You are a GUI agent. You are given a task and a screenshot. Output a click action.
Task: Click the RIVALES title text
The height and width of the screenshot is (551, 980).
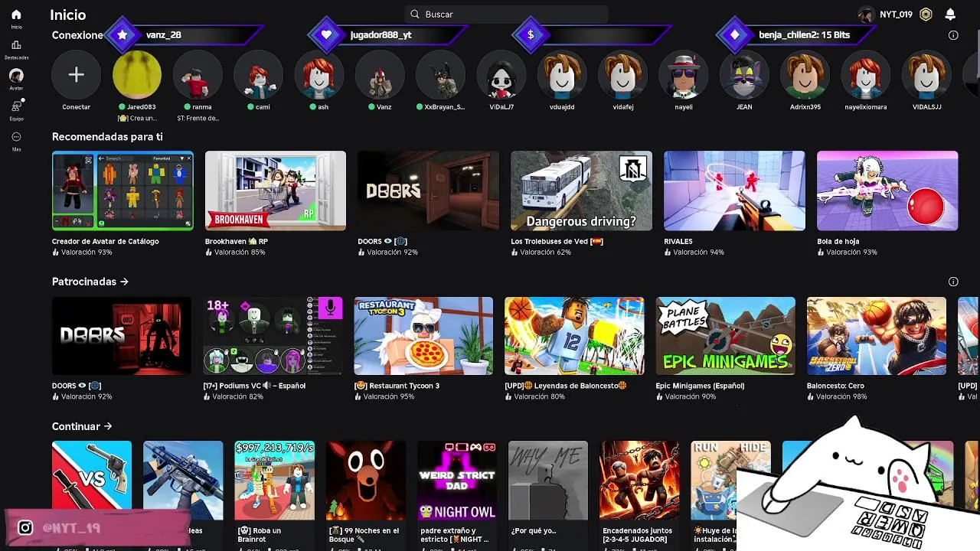[678, 241]
